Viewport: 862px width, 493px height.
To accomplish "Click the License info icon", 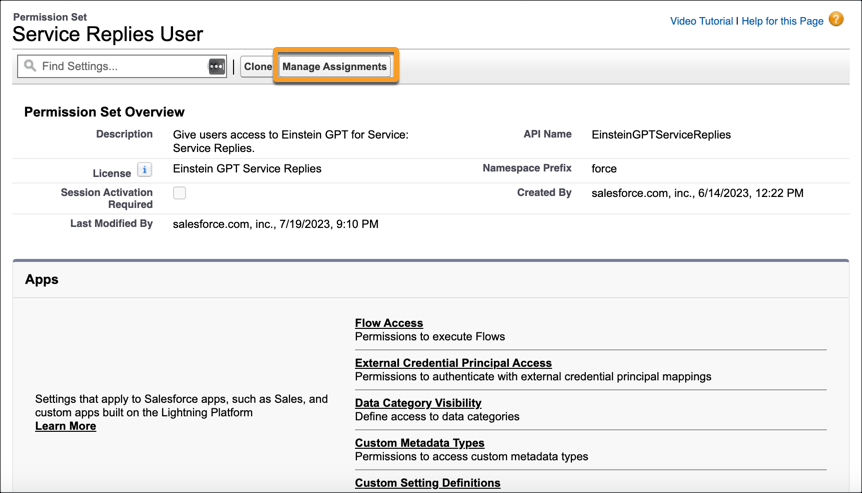I will click(x=144, y=170).
